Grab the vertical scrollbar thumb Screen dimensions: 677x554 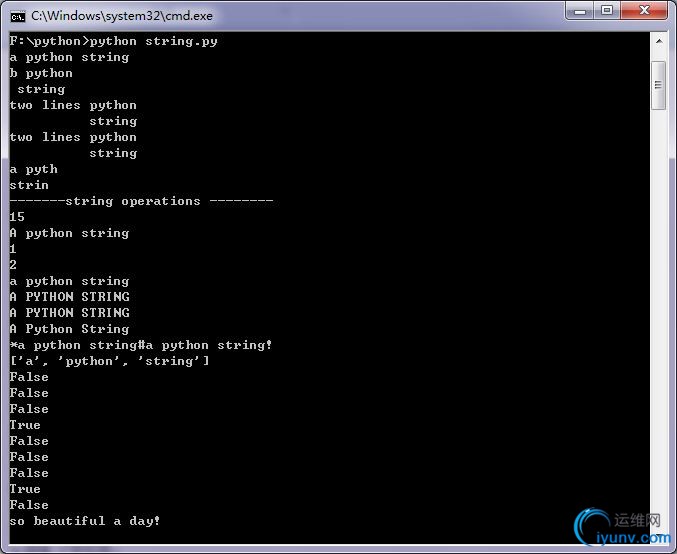click(658, 85)
